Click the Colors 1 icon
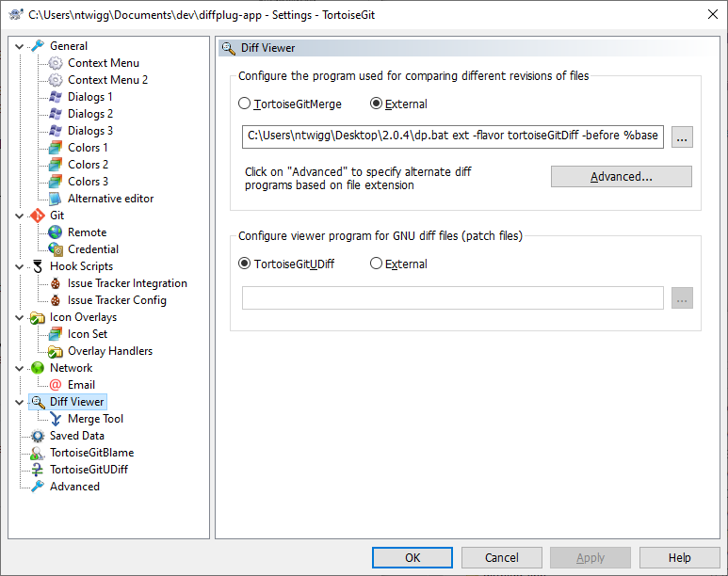The height and width of the screenshot is (576, 728). (x=56, y=148)
